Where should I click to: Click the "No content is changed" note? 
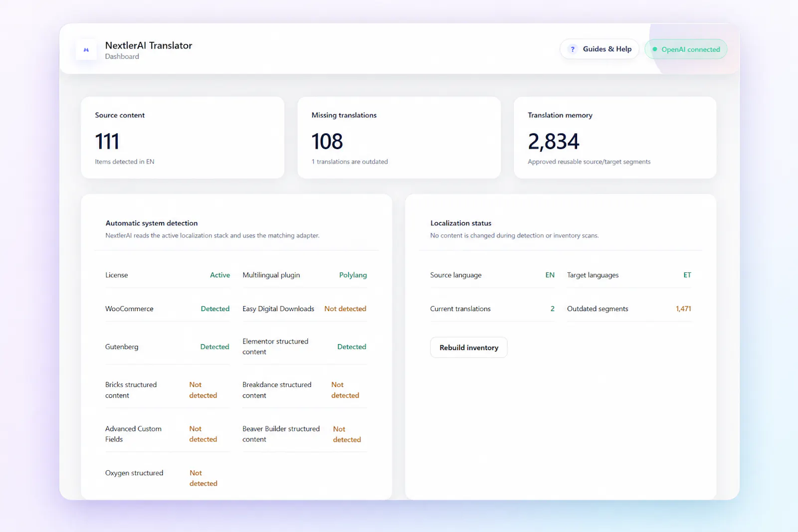[514, 235]
